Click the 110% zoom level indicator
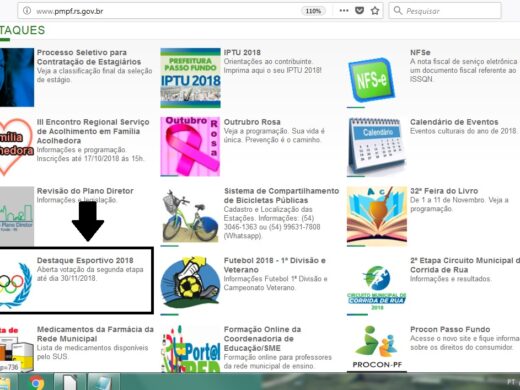This screenshot has height=390, width=520. click(313, 11)
